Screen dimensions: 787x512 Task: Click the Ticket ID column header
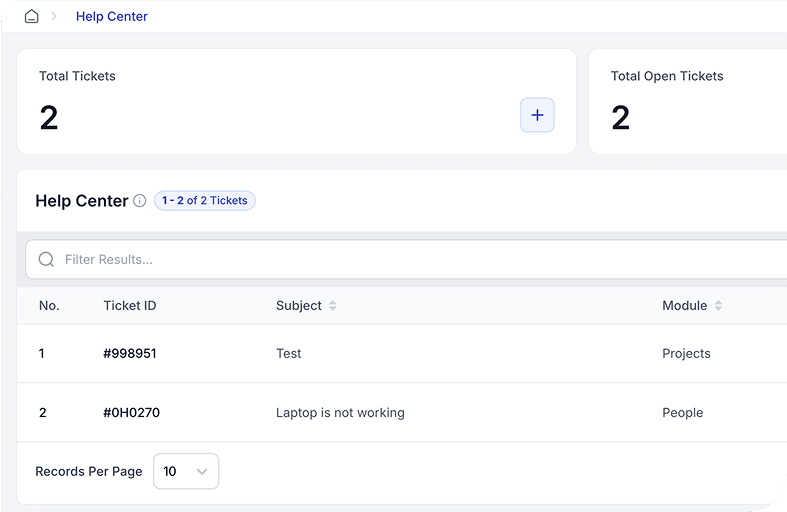(130, 306)
